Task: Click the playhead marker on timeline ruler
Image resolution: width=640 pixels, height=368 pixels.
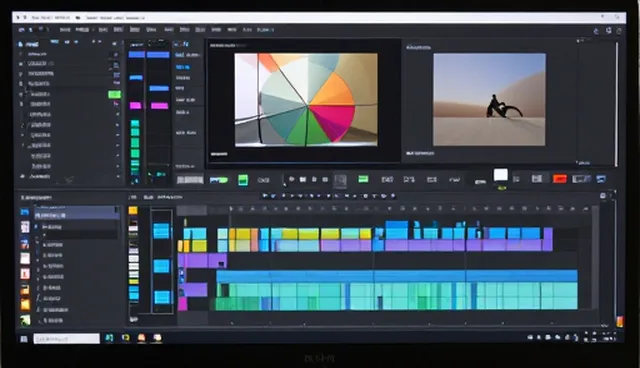Action: (230, 208)
